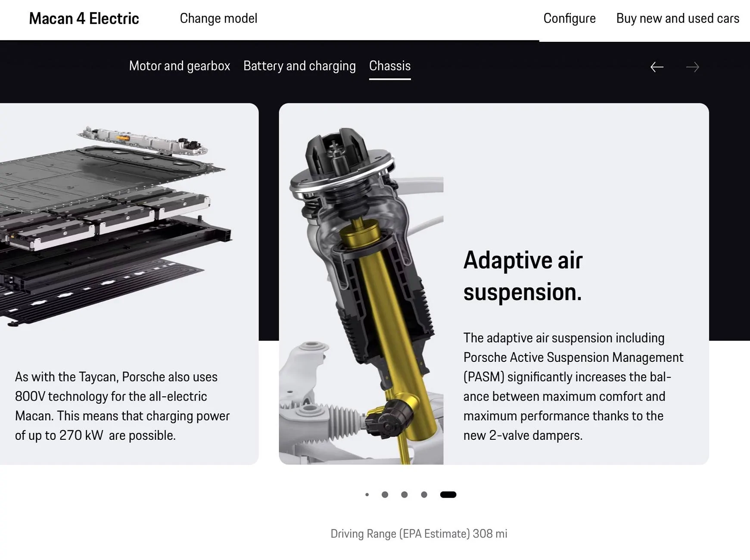This screenshot has width=750, height=560.
Task: Select the first, smallest pagination dot
Action: click(367, 495)
